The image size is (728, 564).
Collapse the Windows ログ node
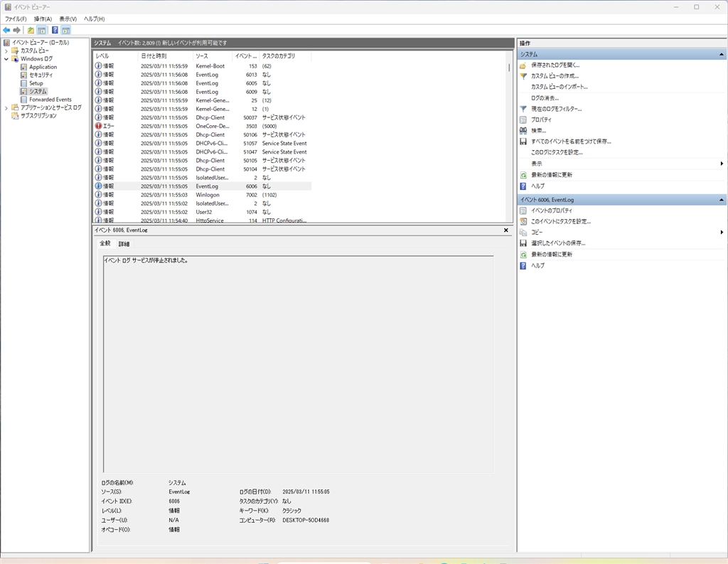pyautogui.click(x=6, y=59)
